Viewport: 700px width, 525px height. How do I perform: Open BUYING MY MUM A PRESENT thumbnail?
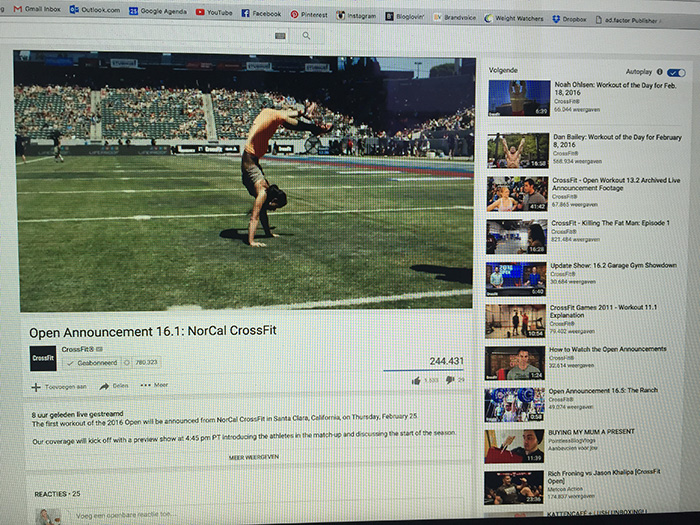click(514, 446)
